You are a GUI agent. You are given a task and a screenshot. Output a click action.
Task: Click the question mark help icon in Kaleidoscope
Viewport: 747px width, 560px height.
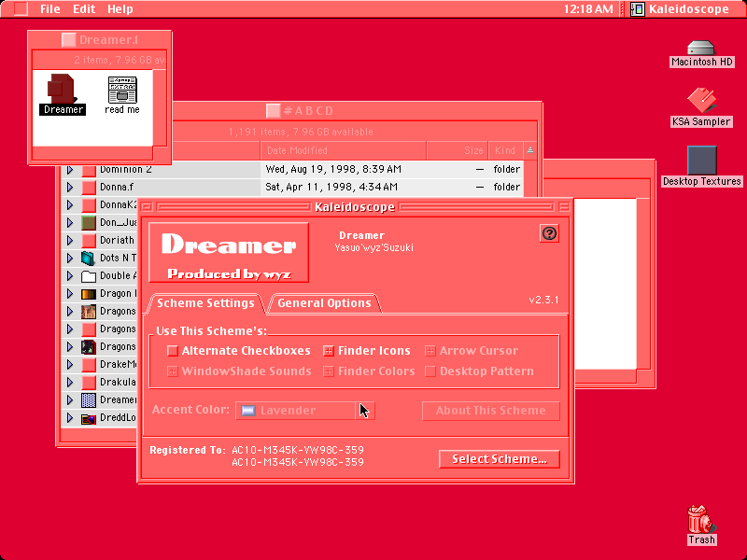(x=549, y=233)
